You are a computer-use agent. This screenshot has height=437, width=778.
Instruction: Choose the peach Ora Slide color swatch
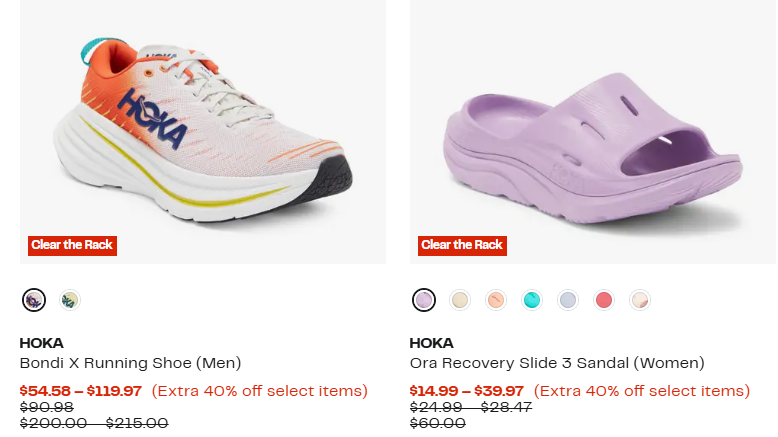coord(496,300)
